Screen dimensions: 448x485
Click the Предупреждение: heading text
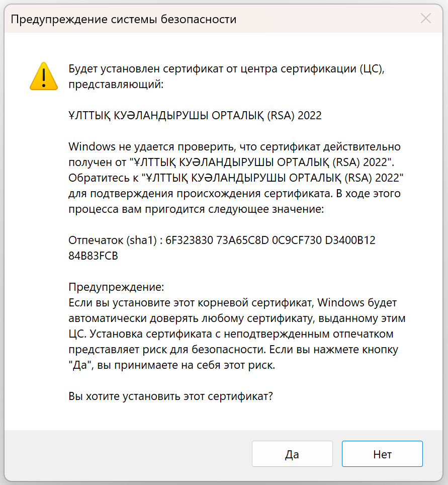pyautogui.click(x=116, y=287)
